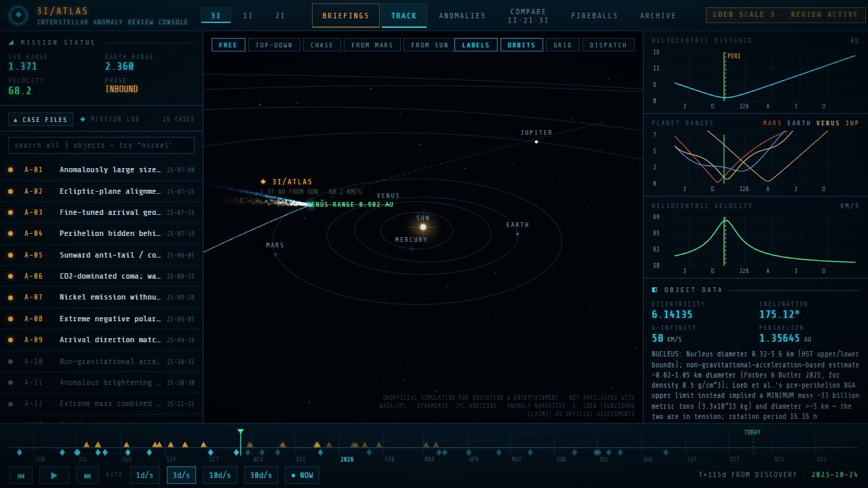This screenshot has height=488, width=868.
Task: Select the Chase camera view
Action: 322,45
